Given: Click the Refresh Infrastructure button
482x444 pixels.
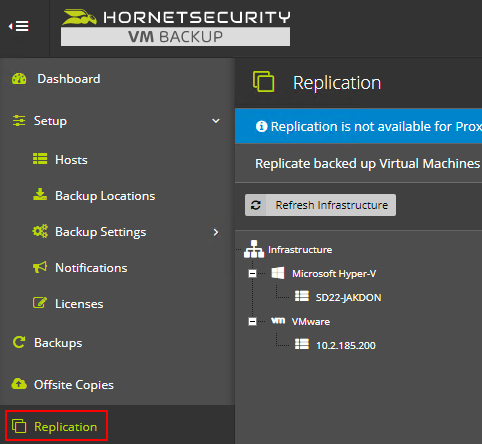Looking at the screenshot, I should pyautogui.click(x=320, y=205).
